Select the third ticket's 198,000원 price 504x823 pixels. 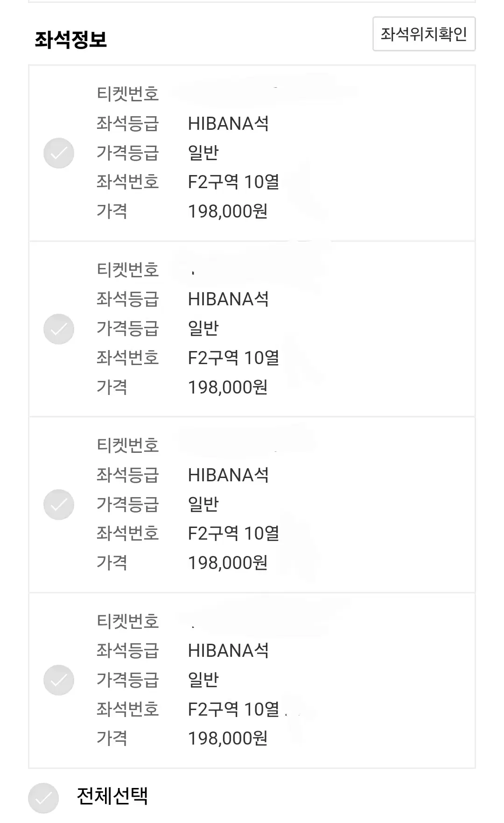[x=228, y=563]
